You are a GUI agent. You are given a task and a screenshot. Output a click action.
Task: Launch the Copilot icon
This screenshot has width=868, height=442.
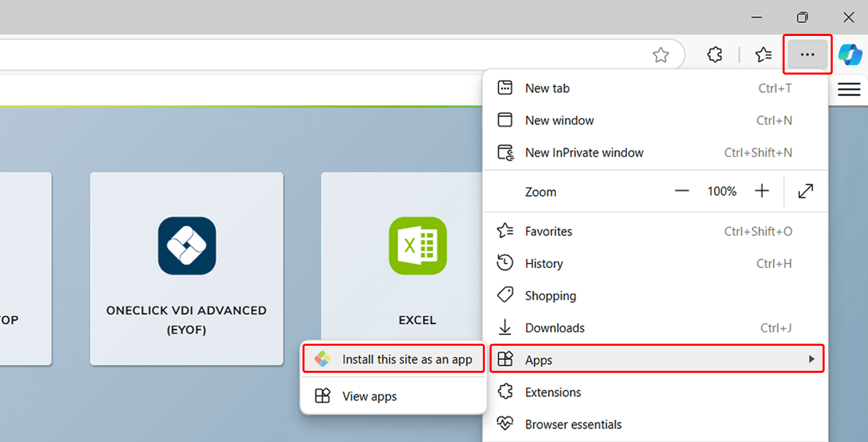[x=850, y=55]
